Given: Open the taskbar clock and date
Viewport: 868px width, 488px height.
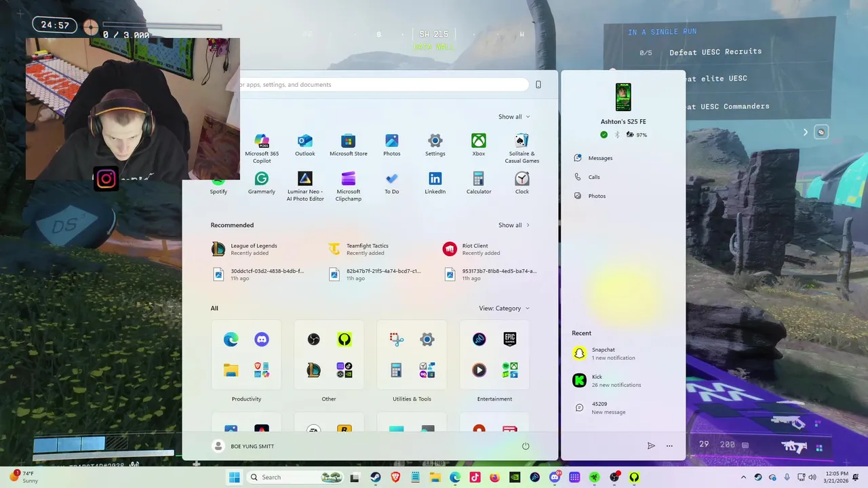Looking at the screenshot, I should tap(837, 477).
